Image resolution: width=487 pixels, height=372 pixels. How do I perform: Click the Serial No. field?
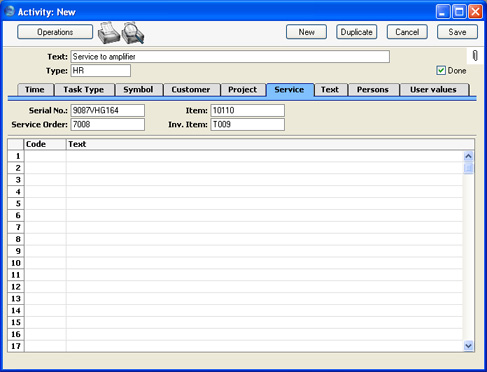pos(107,110)
